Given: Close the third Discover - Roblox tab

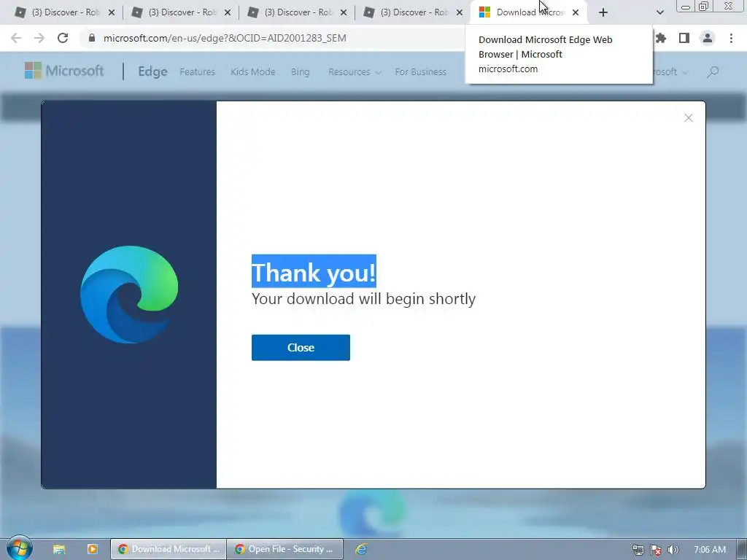Looking at the screenshot, I should point(344,12).
